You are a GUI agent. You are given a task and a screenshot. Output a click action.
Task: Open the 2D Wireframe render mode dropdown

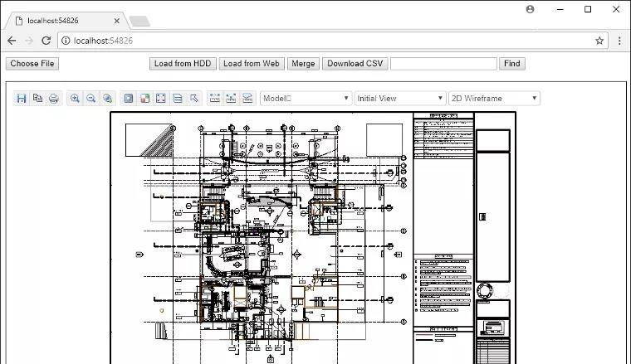(494, 99)
